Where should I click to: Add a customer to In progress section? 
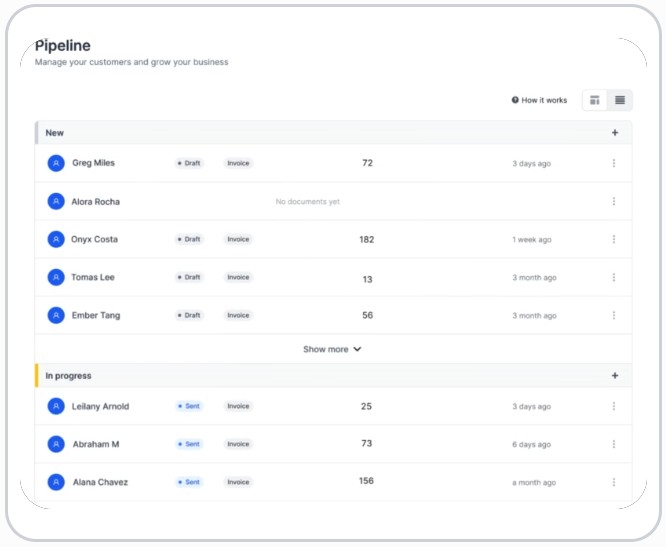tap(614, 376)
